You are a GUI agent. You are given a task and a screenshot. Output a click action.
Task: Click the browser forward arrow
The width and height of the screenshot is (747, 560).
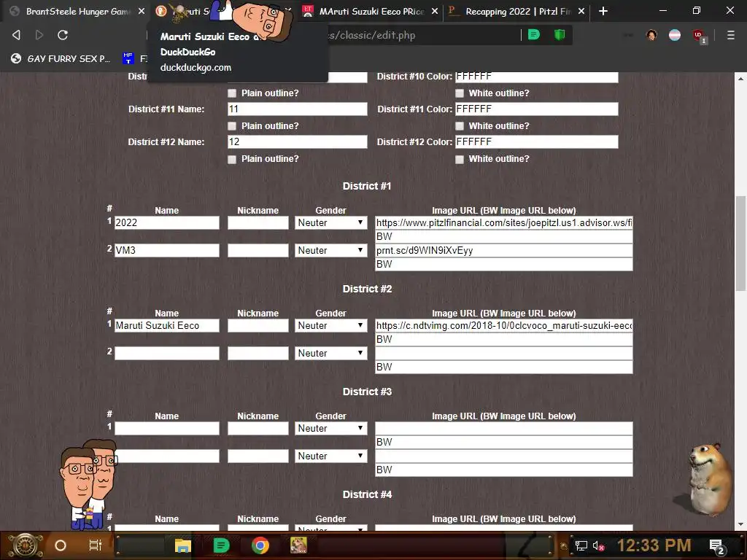39,35
